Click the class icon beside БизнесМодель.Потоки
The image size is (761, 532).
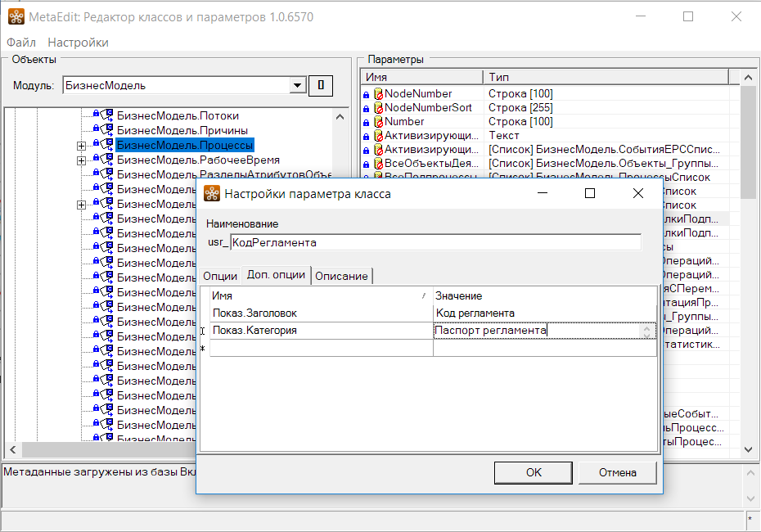pyautogui.click(x=107, y=115)
